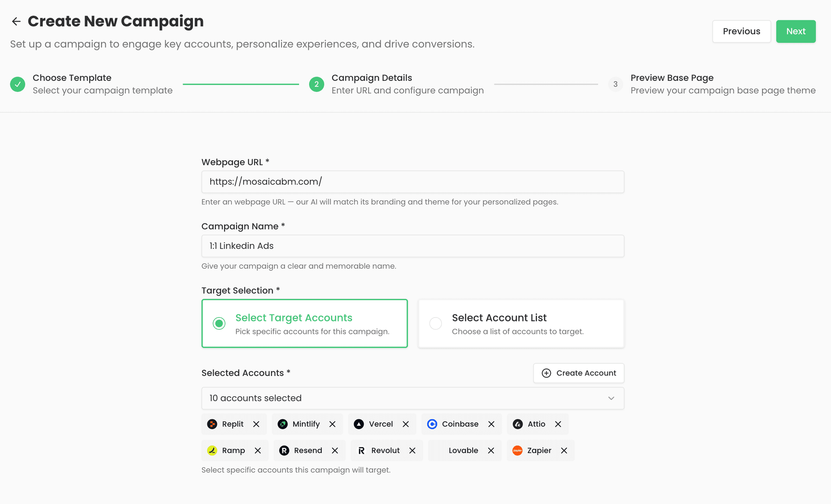Click the Target Selection label

click(241, 290)
